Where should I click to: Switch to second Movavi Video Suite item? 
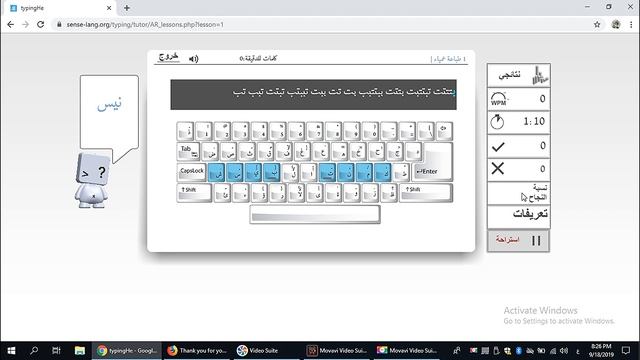tap(407, 351)
